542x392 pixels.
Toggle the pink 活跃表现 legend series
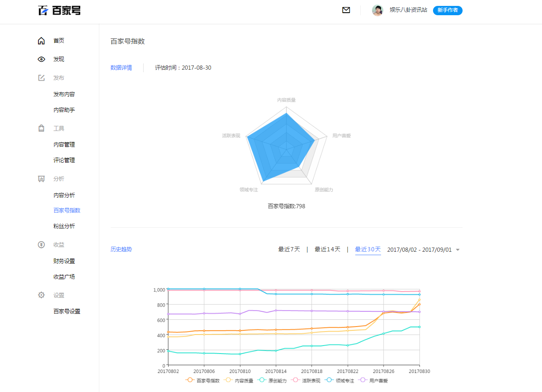[305, 381]
